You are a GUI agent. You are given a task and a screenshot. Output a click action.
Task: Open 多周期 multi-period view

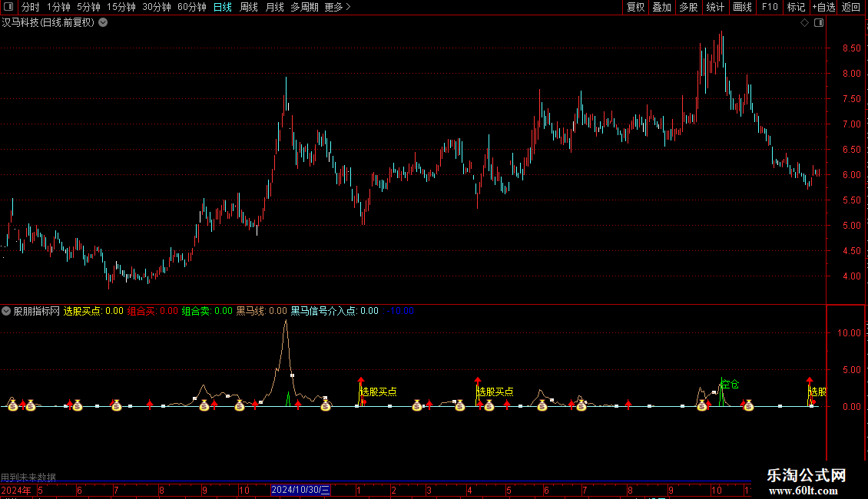click(304, 7)
